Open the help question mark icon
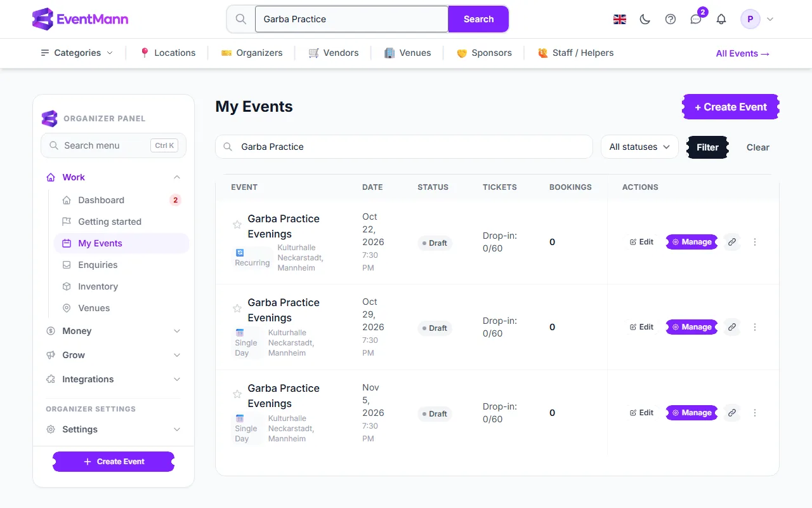This screenshot has height=508, width=812. coord(671,19)
